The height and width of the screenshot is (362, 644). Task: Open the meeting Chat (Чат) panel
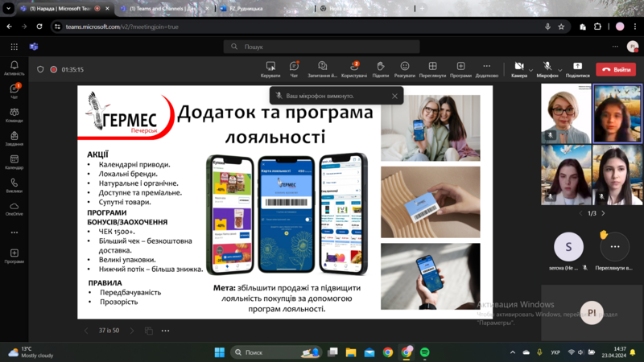click(x=294, y=69)
